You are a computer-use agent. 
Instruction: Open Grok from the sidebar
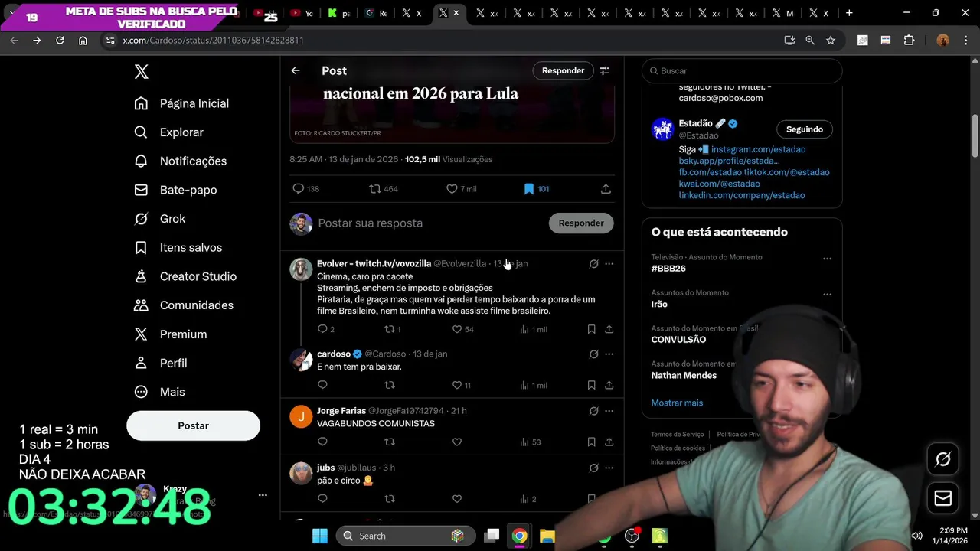160,219
